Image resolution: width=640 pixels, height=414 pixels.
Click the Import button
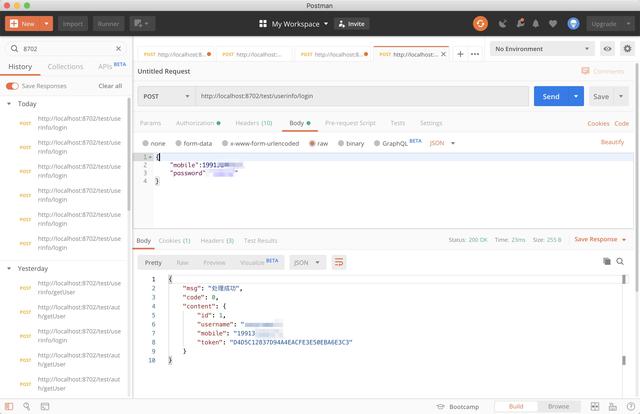click(73, 24)
